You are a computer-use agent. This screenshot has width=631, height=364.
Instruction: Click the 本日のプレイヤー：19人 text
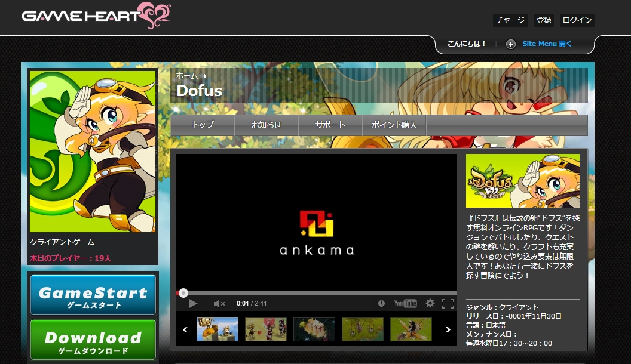(x=71, y=258)
